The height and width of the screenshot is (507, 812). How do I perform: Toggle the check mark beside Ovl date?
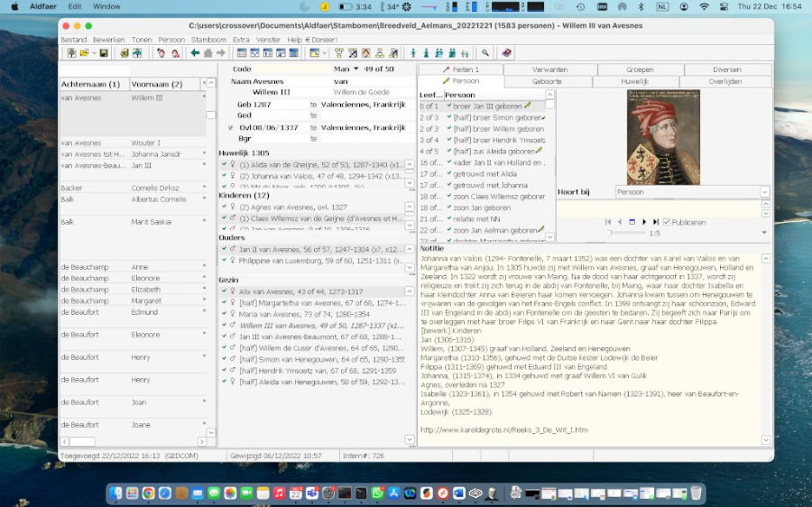coord(231,128)
